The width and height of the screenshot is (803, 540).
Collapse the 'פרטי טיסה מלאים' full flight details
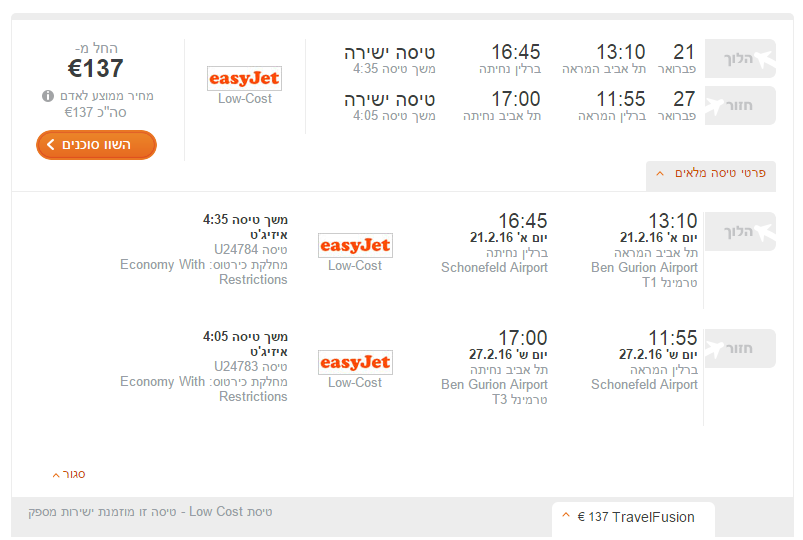tap(711, 173)
